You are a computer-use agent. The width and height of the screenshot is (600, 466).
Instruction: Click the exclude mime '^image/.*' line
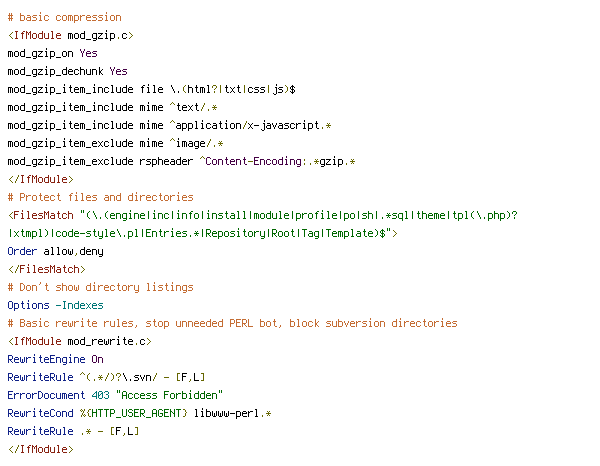coord(116,143)
